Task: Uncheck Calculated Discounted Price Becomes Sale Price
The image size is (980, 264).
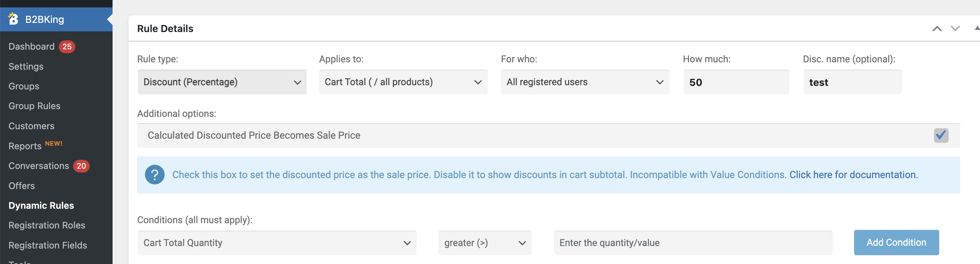Action: pos(941,135)
